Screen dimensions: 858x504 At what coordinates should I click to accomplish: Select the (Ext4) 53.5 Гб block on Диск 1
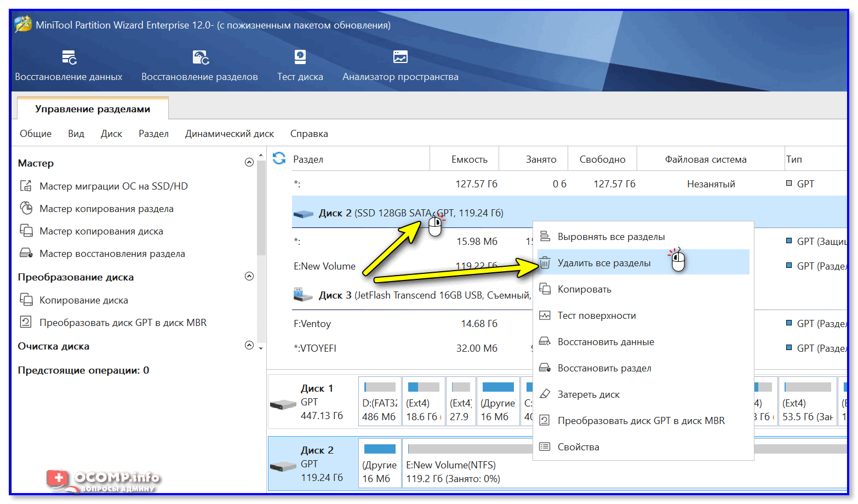808,402
